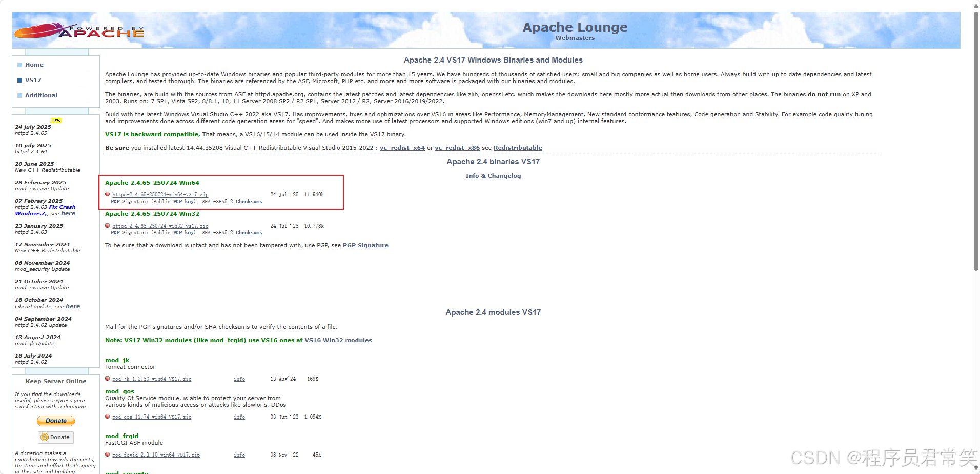The width and height of the screenshot is (980, 474).
Task: Click 'Apache 2.4.65-250724 Win32' heading
Action: pyautogui.click(x=152, y=214)
